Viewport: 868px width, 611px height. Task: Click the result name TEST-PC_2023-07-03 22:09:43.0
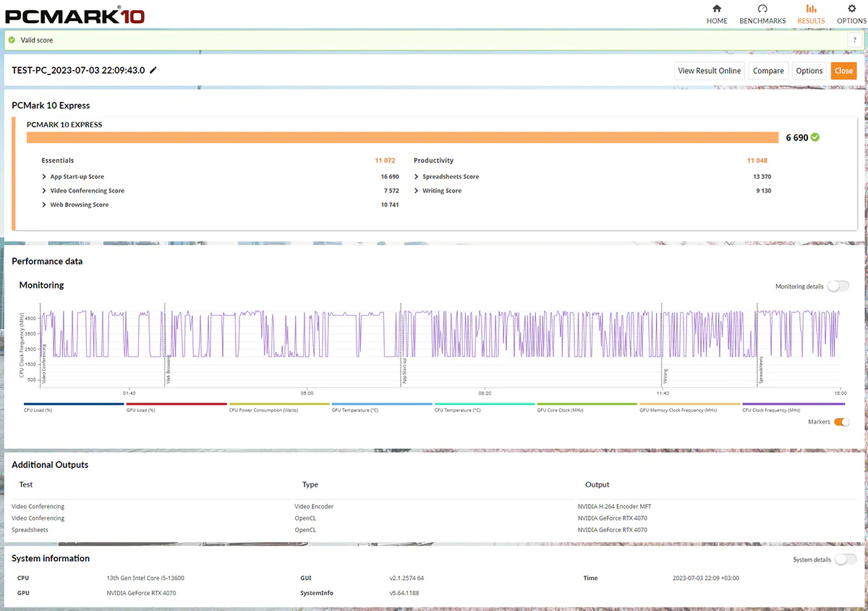tap(79, 70)
